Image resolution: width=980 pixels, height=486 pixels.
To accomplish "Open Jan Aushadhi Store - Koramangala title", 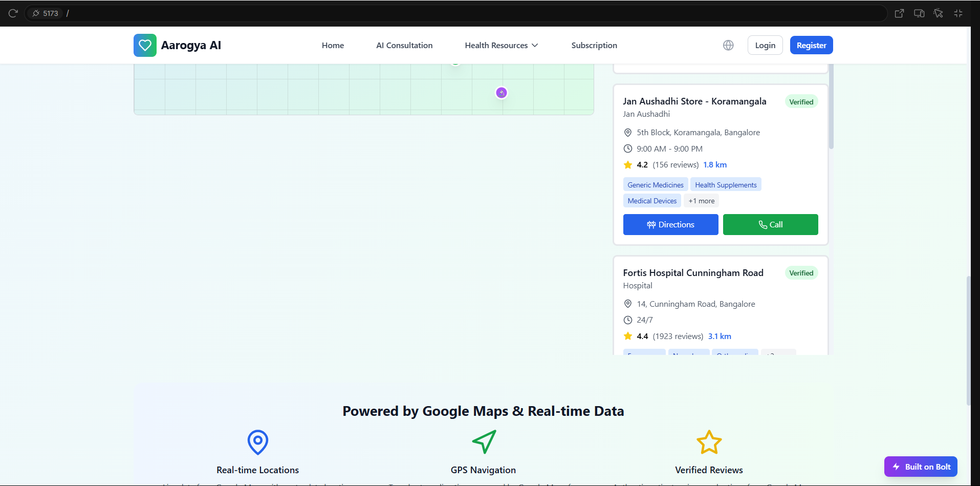I will click(694, 101).
